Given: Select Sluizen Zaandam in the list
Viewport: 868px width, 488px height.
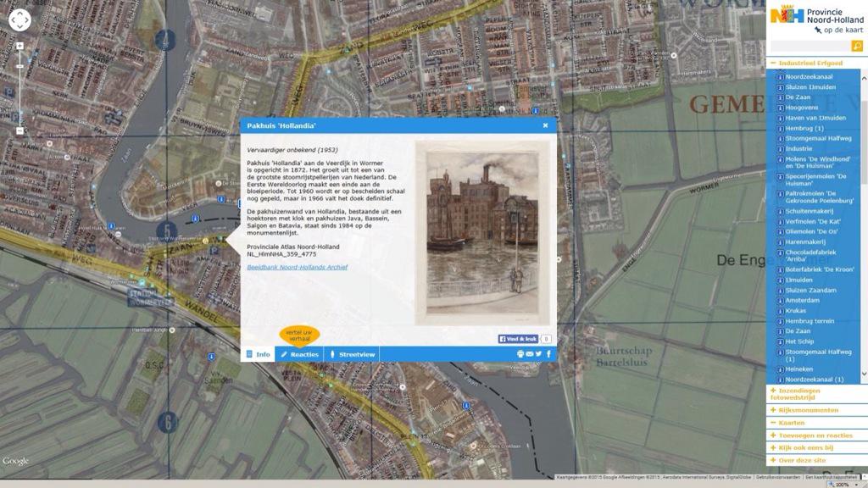Looking at the screenshot, I should tap(811, 290).
